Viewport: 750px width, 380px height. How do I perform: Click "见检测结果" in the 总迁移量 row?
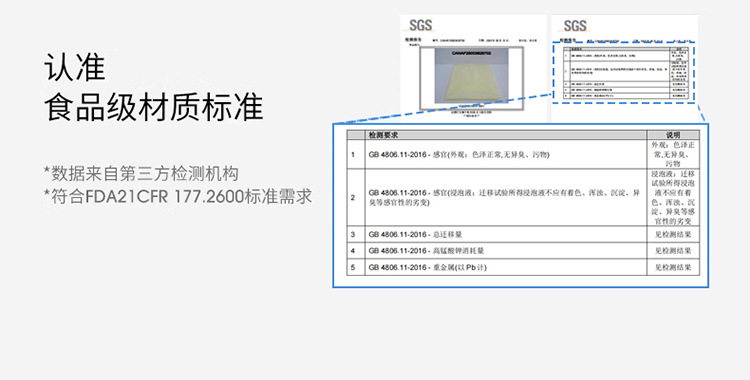click(673, 235)
